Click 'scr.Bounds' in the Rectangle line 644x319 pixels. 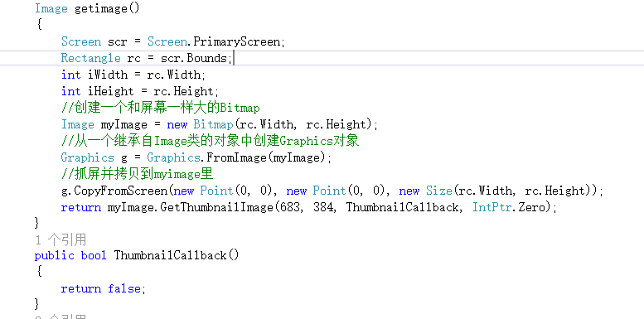(x=194, y=58)
